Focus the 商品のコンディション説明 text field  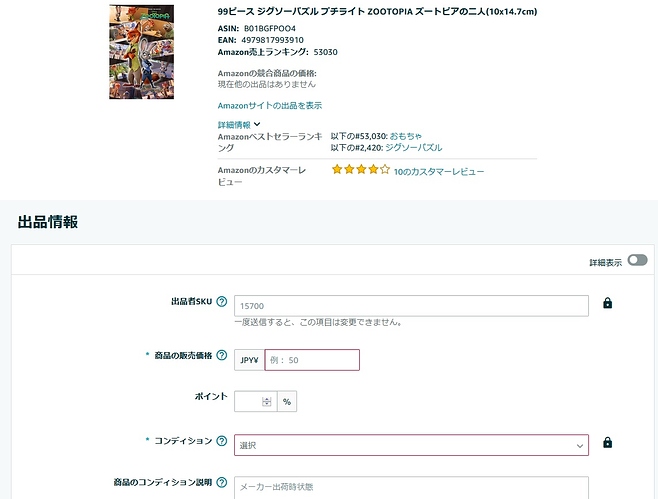tap(411, 487)
